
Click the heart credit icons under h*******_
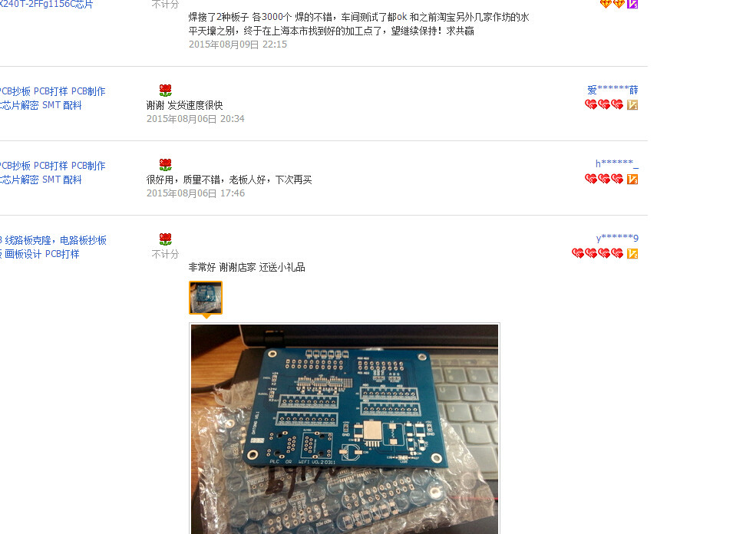[x=603, y=180]
